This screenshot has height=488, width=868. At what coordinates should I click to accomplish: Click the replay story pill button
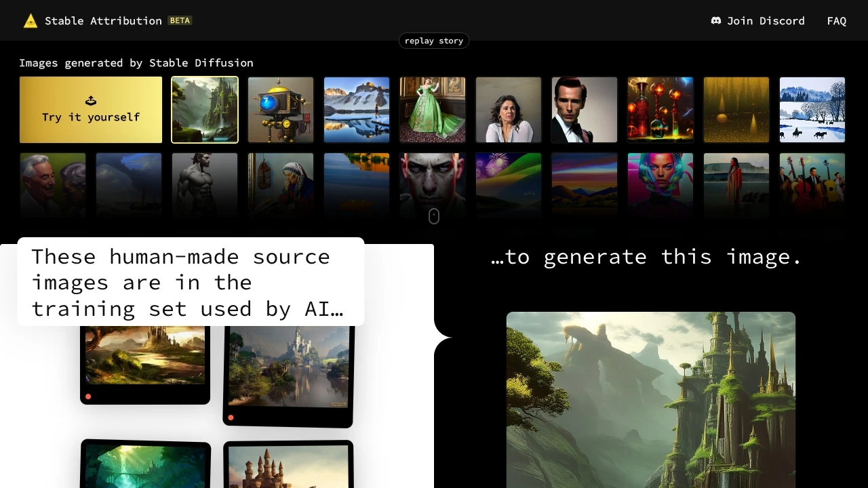click(x=433, y=41)
